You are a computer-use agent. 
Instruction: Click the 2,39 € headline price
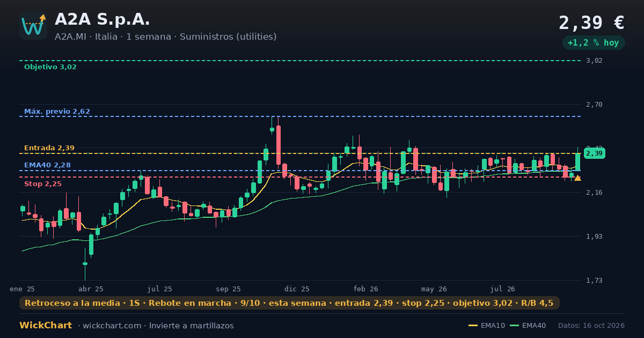point(591,23)
